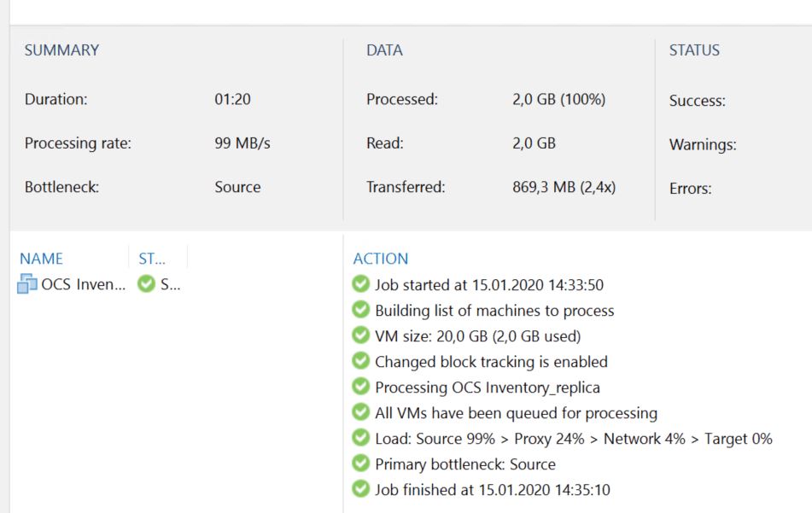This screenshot has width=812, height=513.
Task: Click the check icon for Changed block tracking
Action: [x=361, y=361]
